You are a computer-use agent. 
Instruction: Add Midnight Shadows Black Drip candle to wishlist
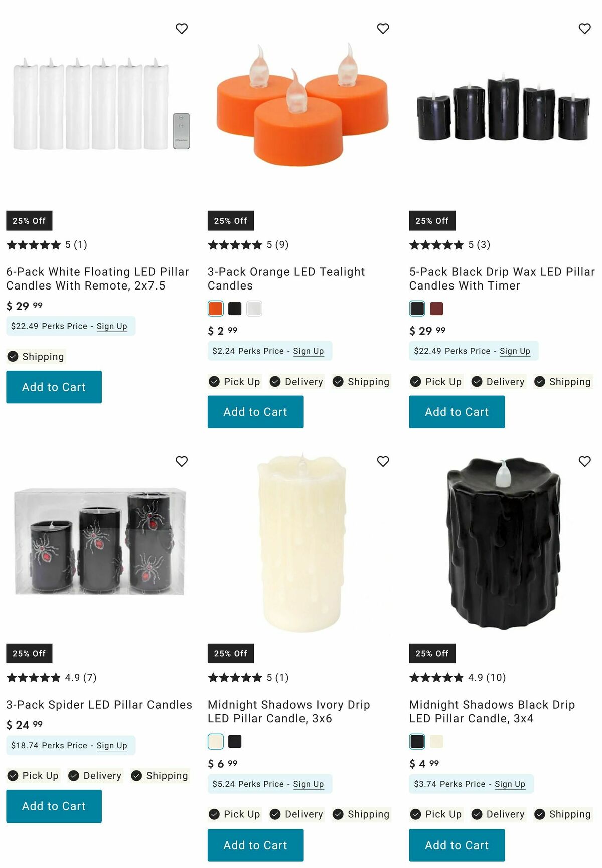[x=584, y=461]
